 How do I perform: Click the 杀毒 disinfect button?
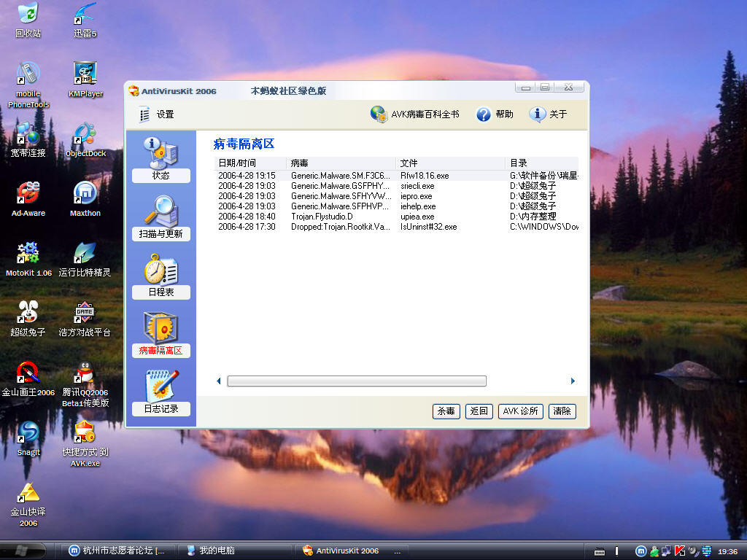click(x=446, y=411)
